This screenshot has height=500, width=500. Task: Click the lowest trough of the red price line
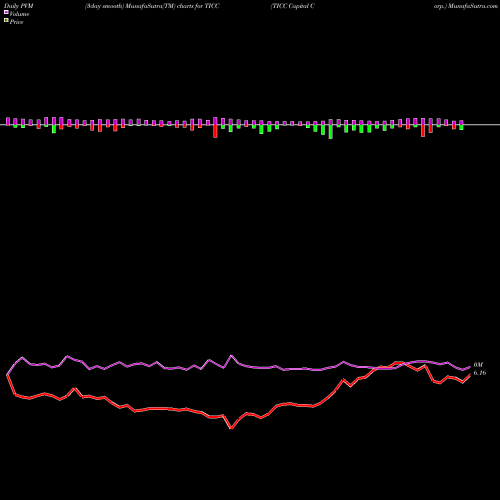coord(231,428)
